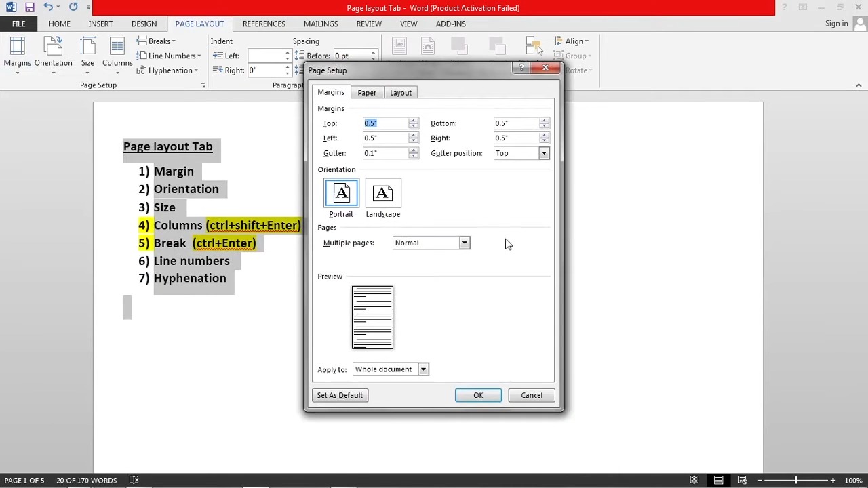Click the Top margin input field

[385, 123]
